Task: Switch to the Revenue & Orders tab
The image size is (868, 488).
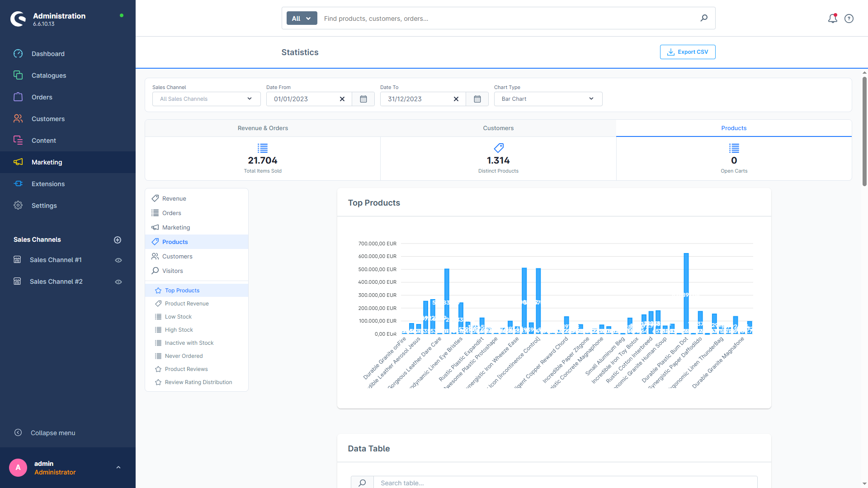Action: tap(263, 128)
